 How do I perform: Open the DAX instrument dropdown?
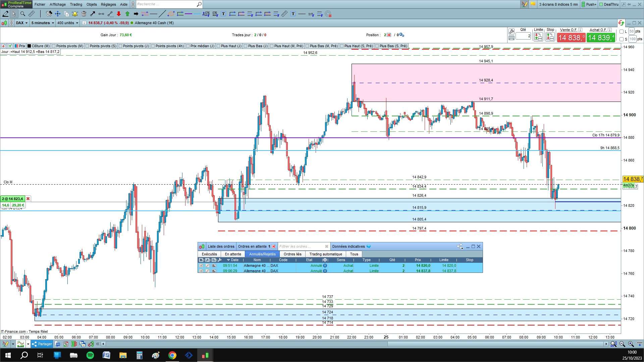(22, 23)
